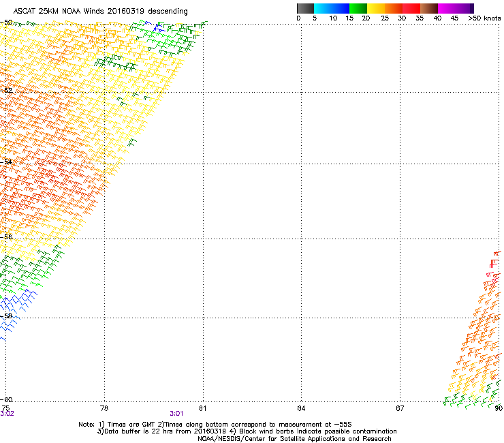
Task: Click the "84" longitude axis label
Action: [x=301, y=408]
